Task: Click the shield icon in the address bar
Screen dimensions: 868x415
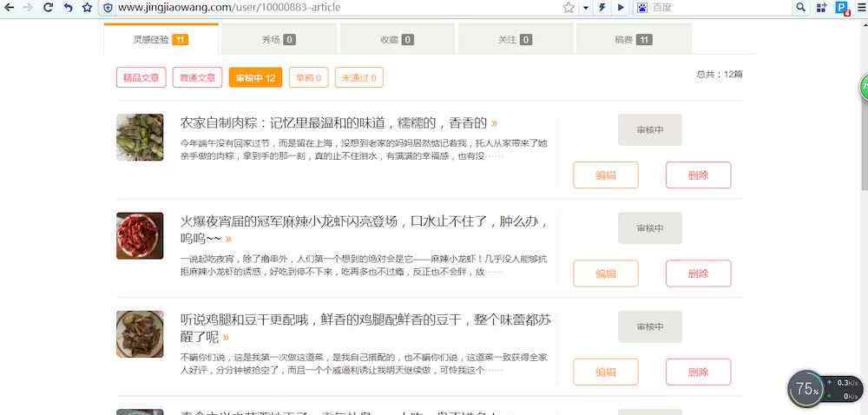Action: click(x=108, y=8)
